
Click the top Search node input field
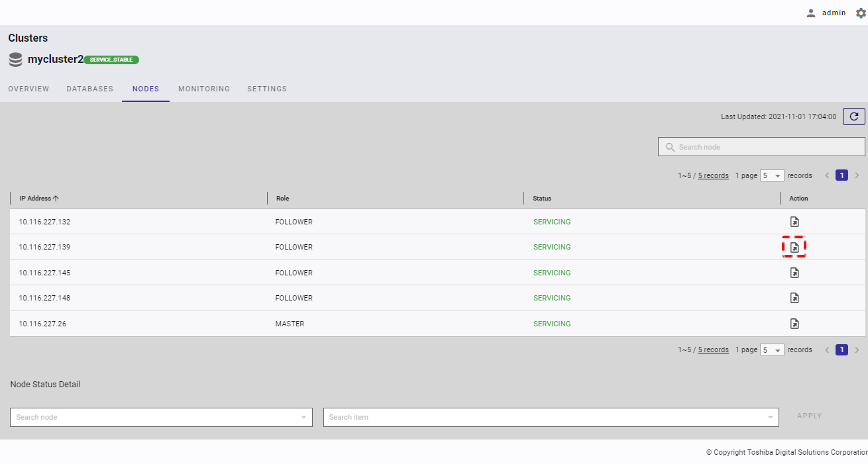point(761,147)
